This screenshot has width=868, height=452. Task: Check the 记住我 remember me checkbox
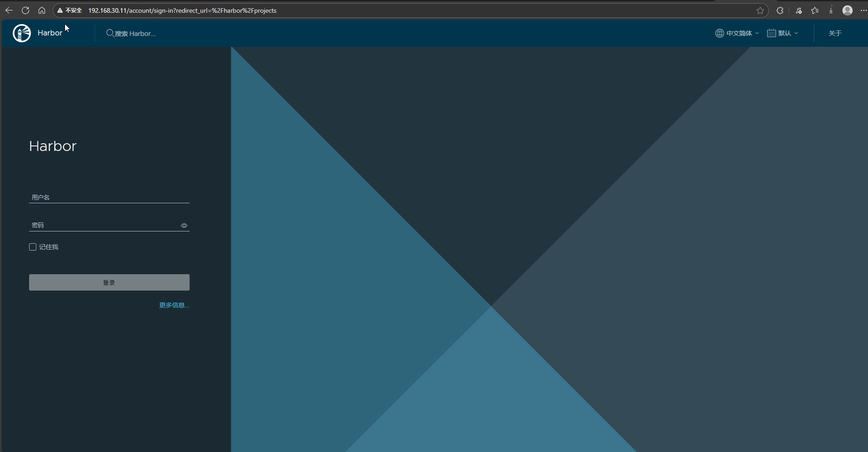click(33, 247)
